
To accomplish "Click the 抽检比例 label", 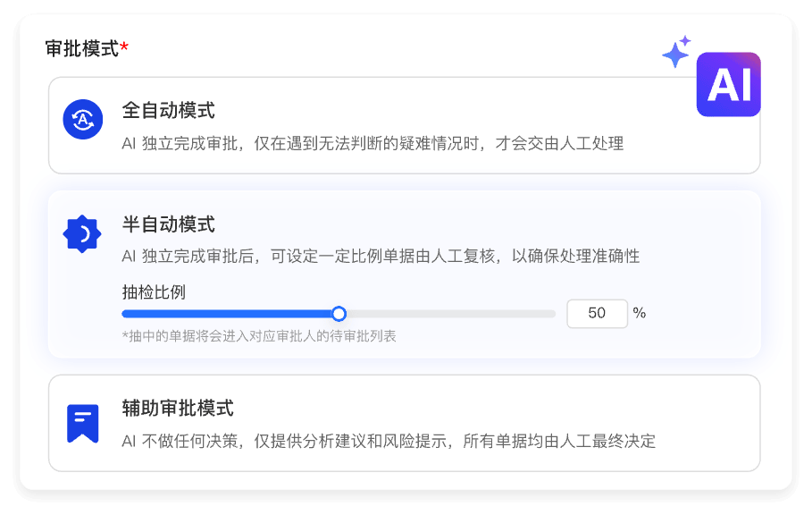I will 154,291.
